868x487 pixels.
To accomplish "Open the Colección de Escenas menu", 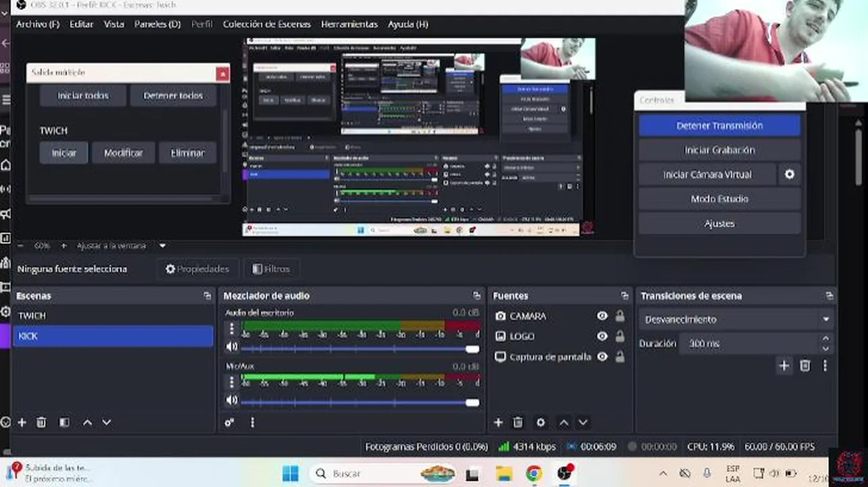I will pos(267,24).
